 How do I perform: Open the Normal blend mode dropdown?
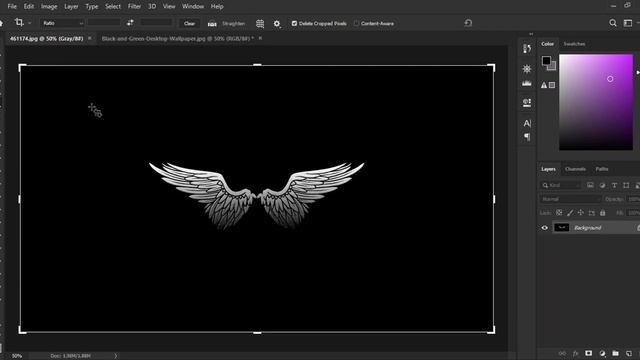(x=570, y=199)
